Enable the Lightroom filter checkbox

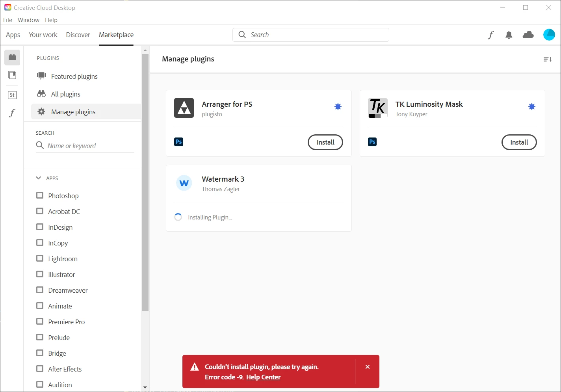click(x=40, y=258)
